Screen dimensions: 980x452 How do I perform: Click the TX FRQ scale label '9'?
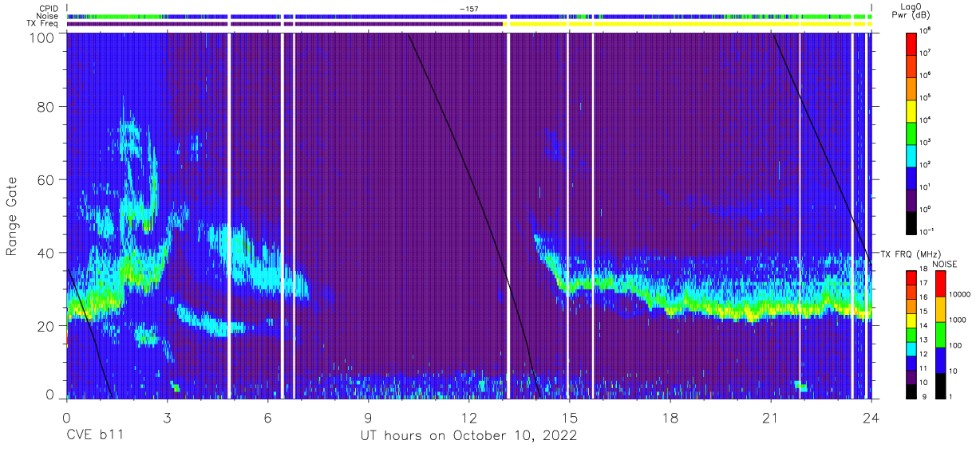(924, 397)
